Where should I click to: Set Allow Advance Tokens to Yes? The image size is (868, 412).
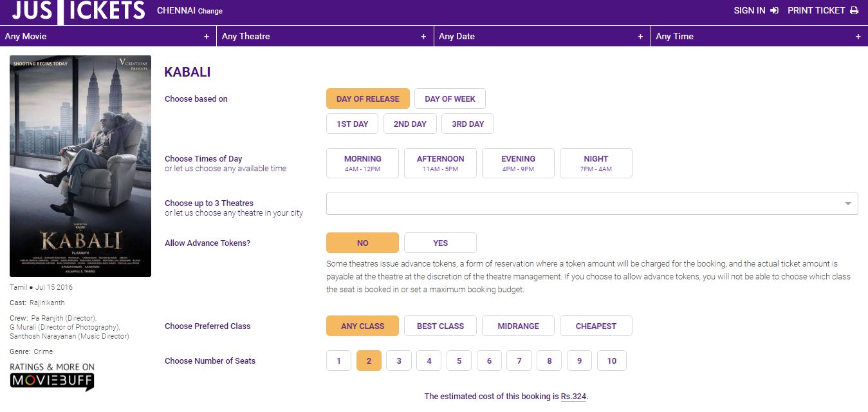tap(440, 243)
